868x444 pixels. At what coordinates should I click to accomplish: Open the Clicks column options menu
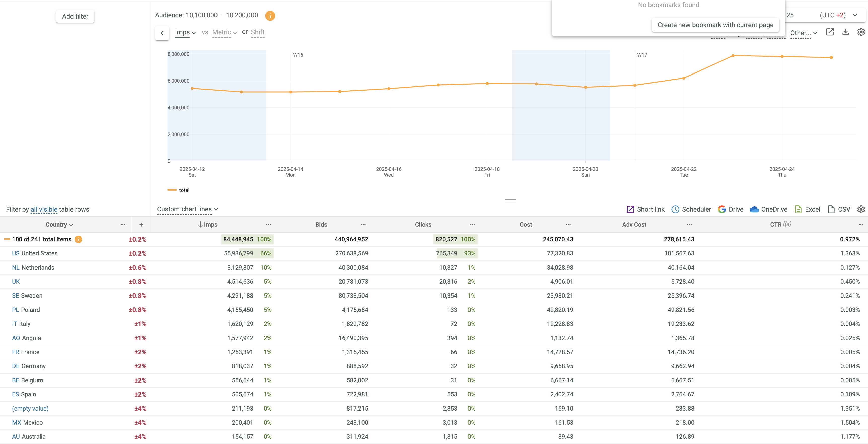point(473,225)
